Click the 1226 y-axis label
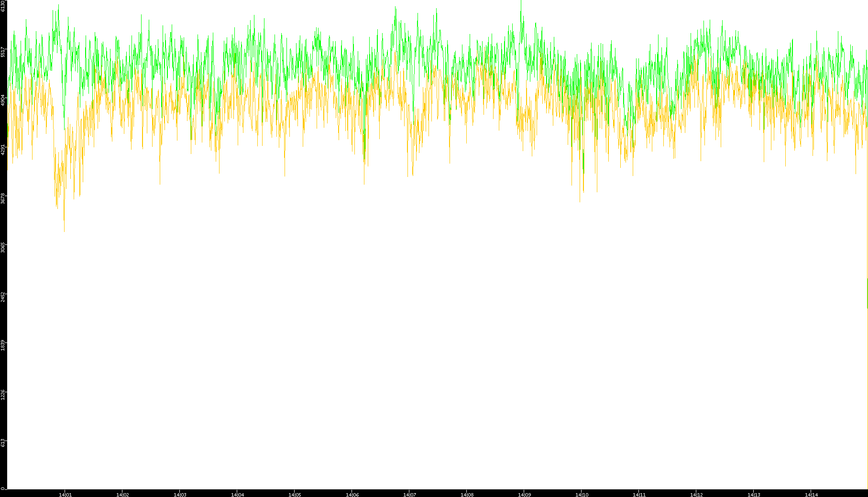 click(x=3, y=394)
